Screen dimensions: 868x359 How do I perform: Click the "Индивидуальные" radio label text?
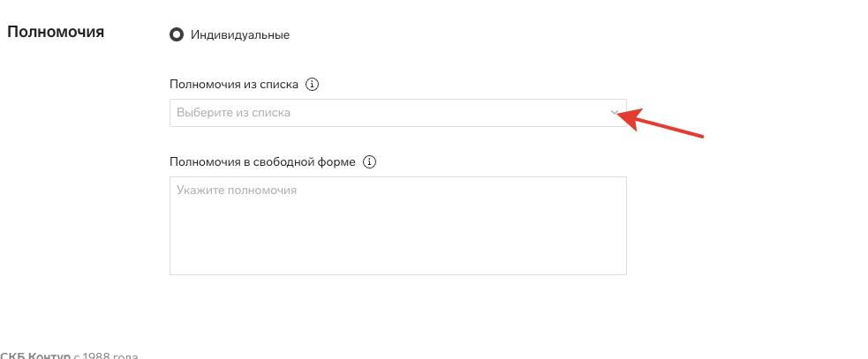(241, 35)
